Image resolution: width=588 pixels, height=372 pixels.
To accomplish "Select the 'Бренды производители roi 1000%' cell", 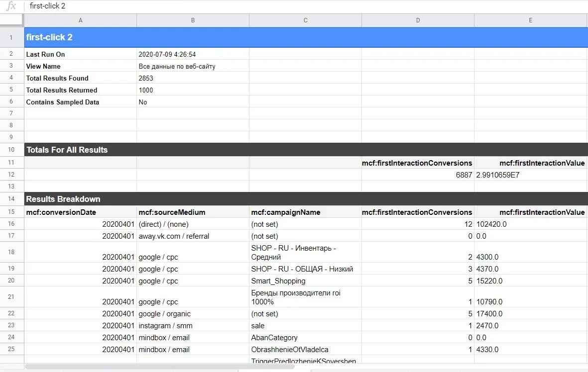I will (305, 297).
